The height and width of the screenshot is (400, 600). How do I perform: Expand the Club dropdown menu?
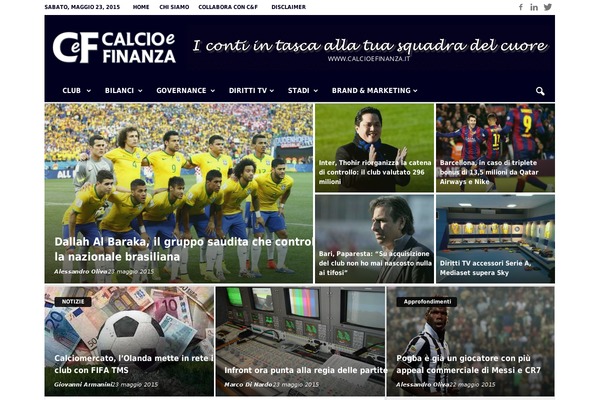(x=77, y=91)
